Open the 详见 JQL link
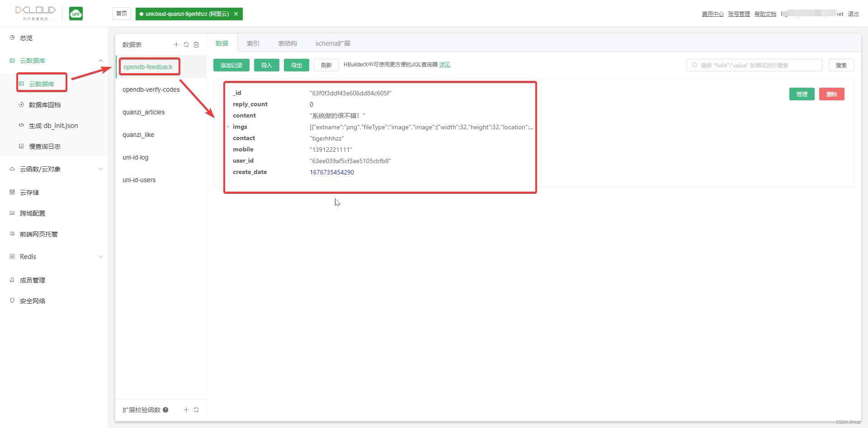Image resolution: width=868 pixels, height=428 pixels. coord(444,65)
